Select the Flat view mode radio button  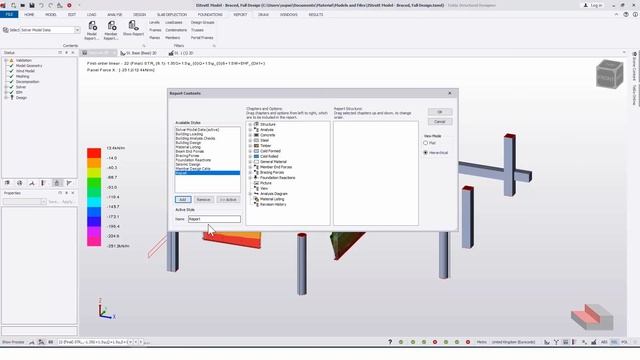(426, 143)
